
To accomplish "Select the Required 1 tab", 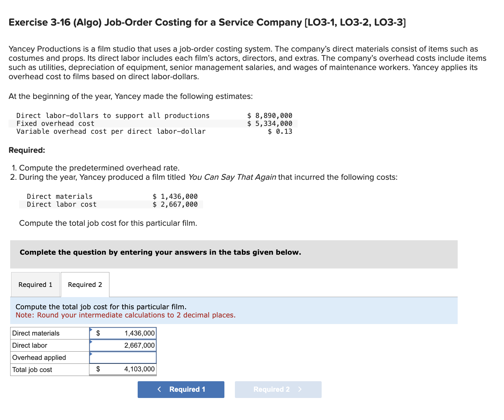I will click(35, 285).
